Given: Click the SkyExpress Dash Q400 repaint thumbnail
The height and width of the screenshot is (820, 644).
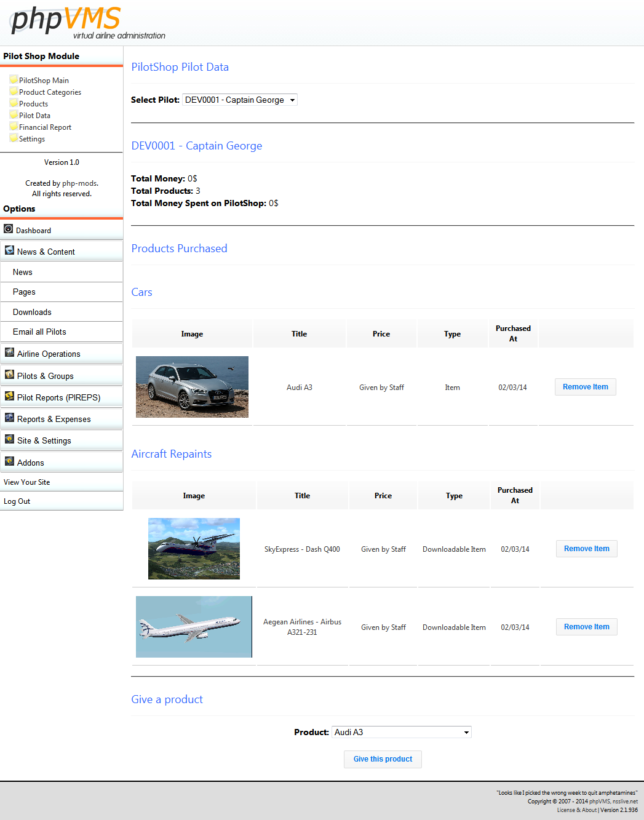Looking at the screenshot, I should pos(194,549).
